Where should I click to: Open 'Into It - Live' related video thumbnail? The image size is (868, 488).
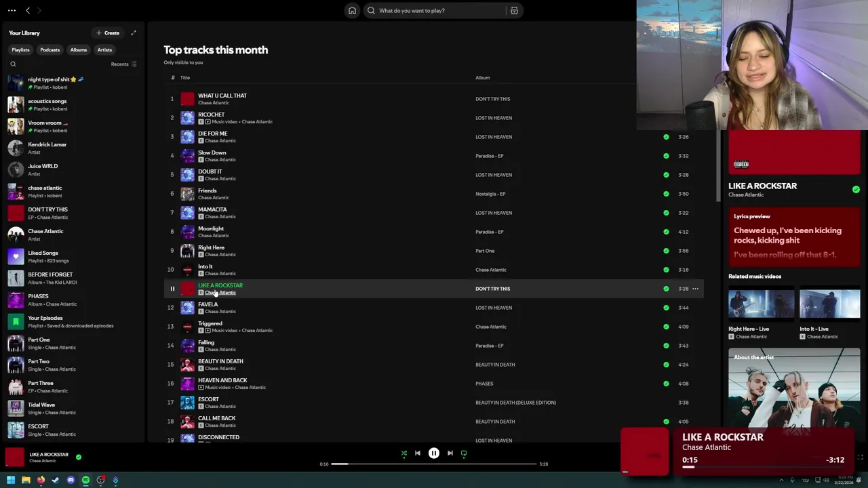pos(829,304)
